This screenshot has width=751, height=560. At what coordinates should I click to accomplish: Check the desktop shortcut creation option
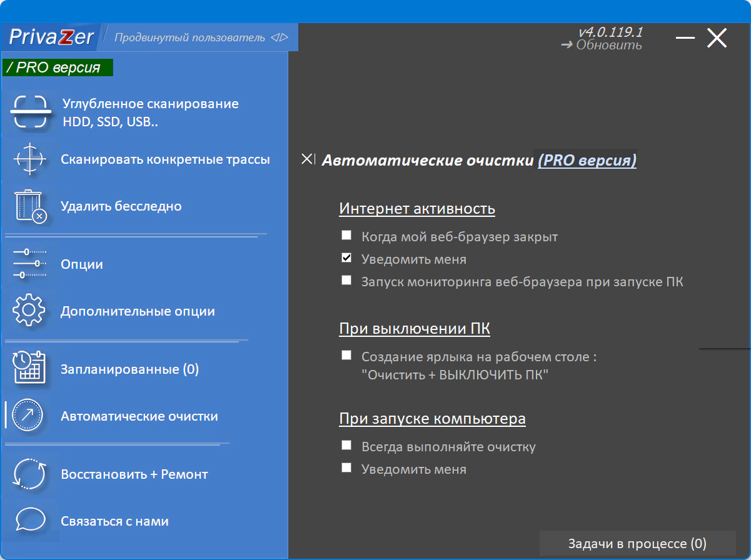(346, 356)
